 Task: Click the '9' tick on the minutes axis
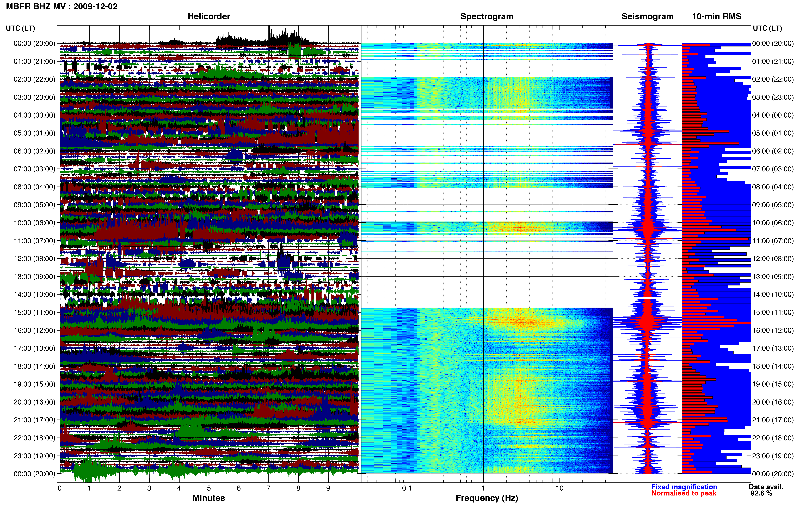pyautogui.click(x=328, y=488)
